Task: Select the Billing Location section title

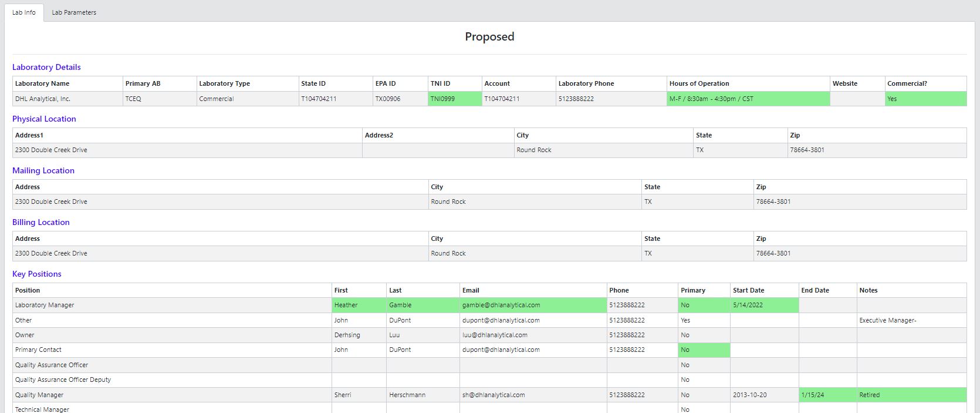Action: tap(41, 222)
